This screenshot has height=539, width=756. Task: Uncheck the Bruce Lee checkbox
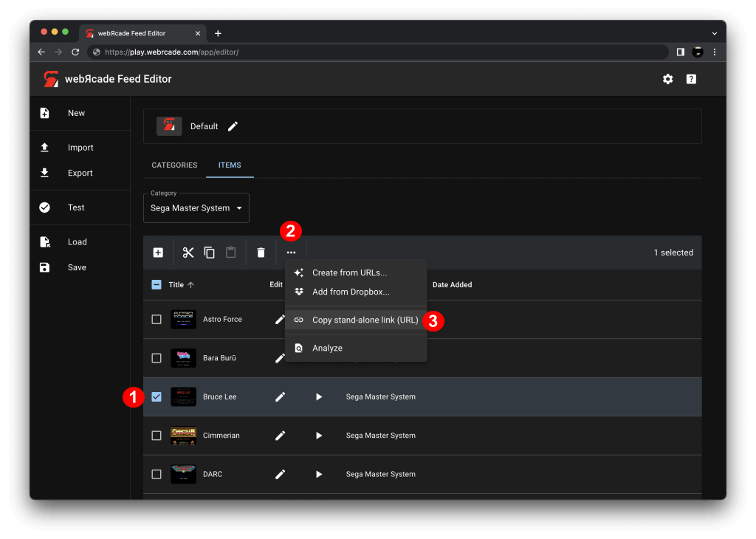click(x=157, y=396)
